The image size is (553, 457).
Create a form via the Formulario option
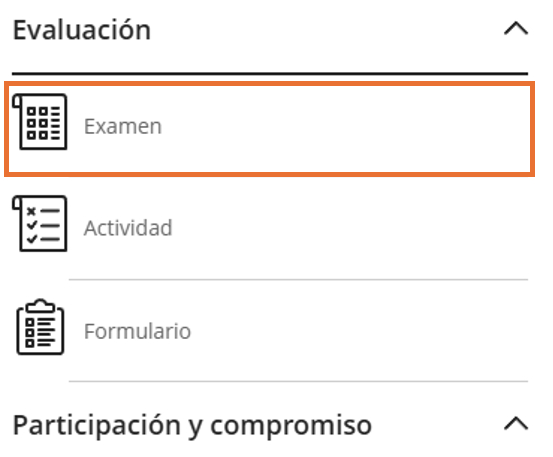270,331
